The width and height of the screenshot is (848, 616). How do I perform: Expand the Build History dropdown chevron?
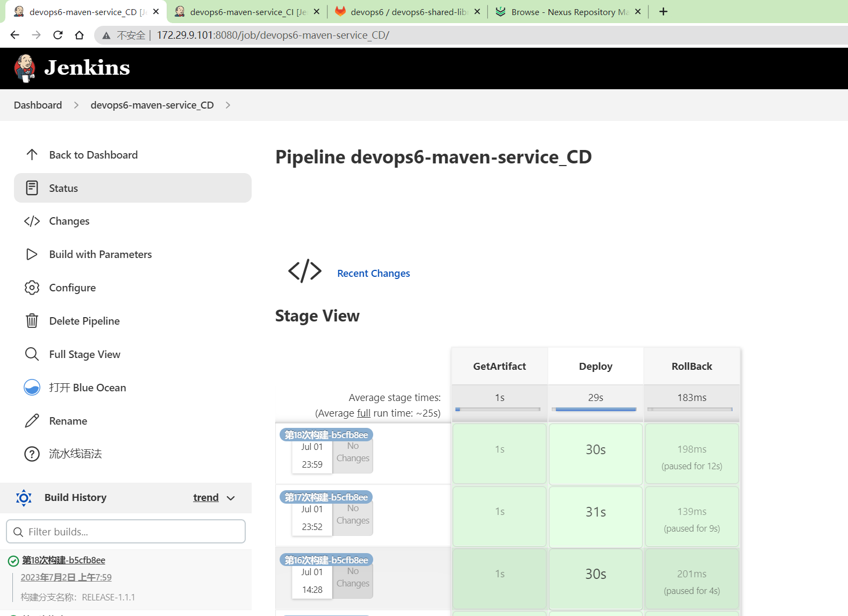pyautogui.click(x=231, y=498)
